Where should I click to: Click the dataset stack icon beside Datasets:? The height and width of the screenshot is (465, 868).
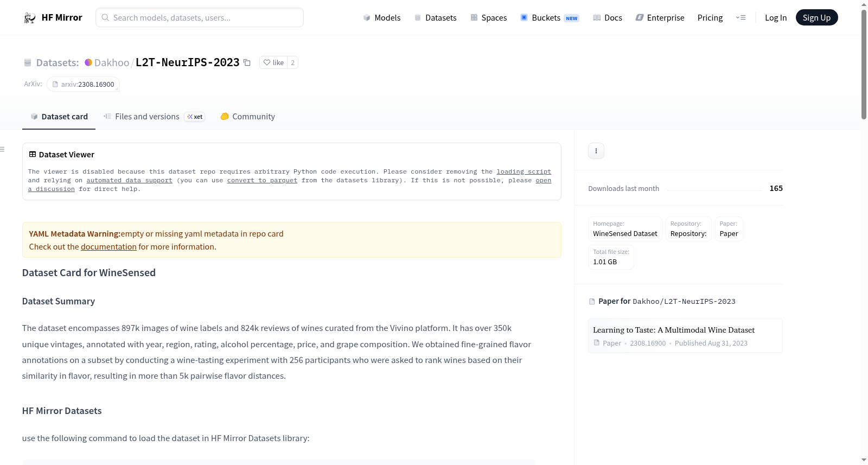coord(28,62)
